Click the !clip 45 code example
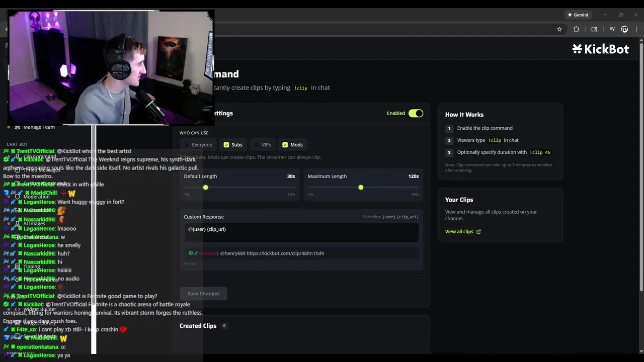The width and height of the screenshot is (644, 362). [x=540, y=152]
